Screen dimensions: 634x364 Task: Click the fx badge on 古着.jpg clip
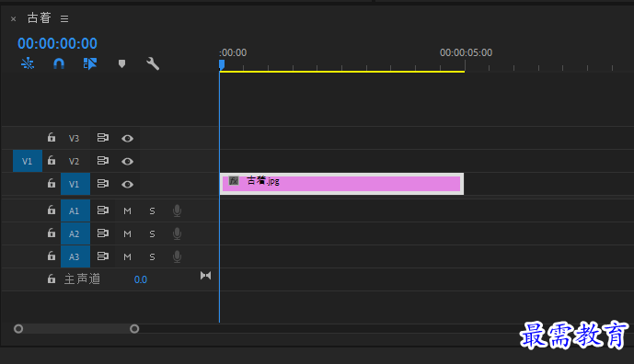[234, 180]
